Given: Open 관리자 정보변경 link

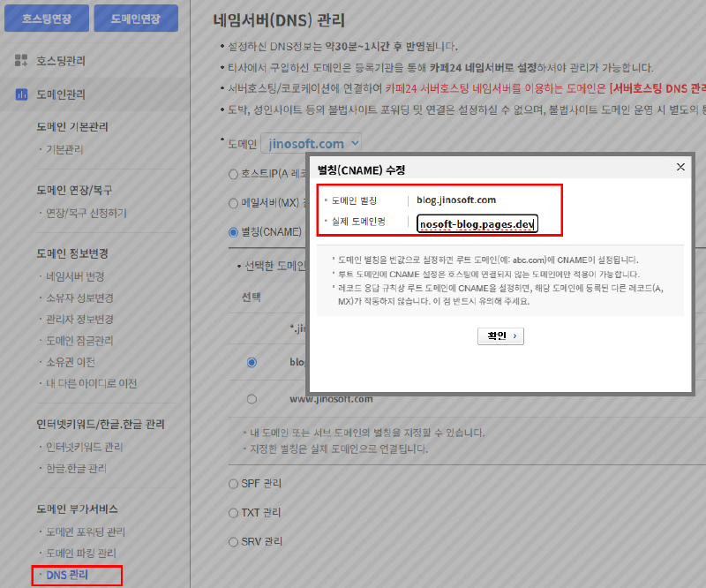Looking at the screenshot, I should click(x=79, y=319).
